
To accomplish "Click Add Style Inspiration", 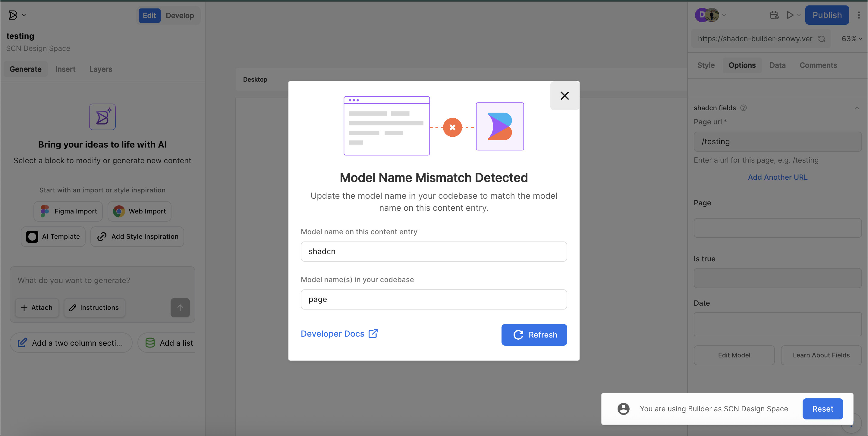I will tap(137, 236).
